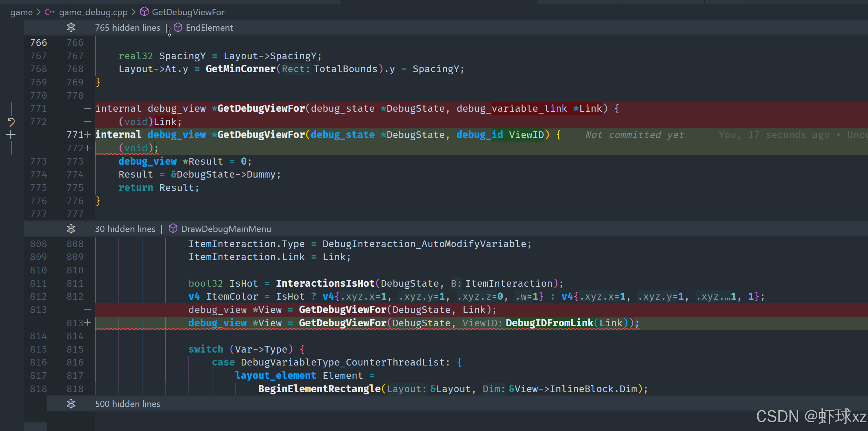This screenshot has width=868, height=431.
Task: Expand the 30 hidden lines region
Action: coord(125,229)
